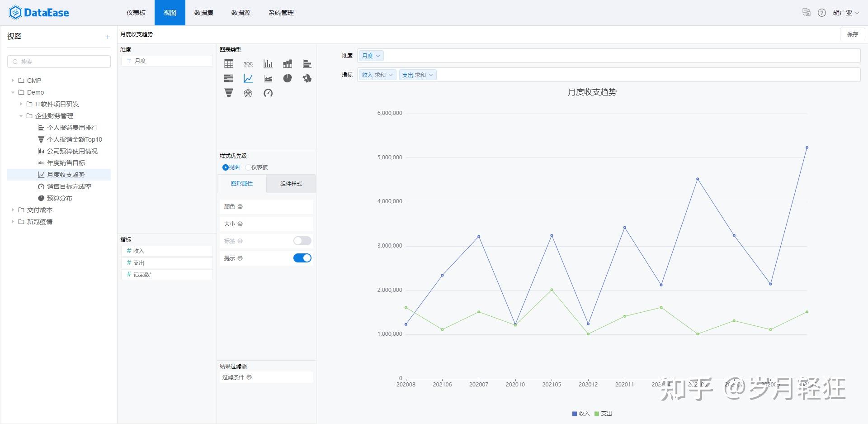The image size is (868, 424).
Task: Select the abc text card chart type
Action: [x=248, y=64]
